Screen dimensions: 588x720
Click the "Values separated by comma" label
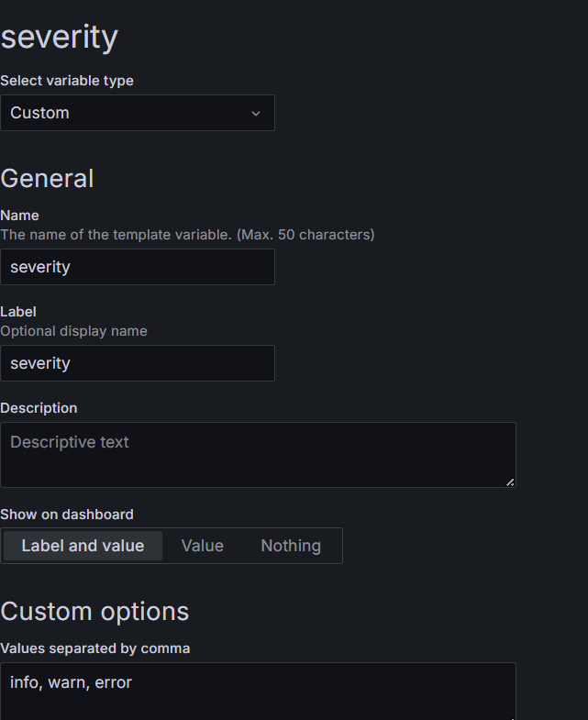click(95, 648)
